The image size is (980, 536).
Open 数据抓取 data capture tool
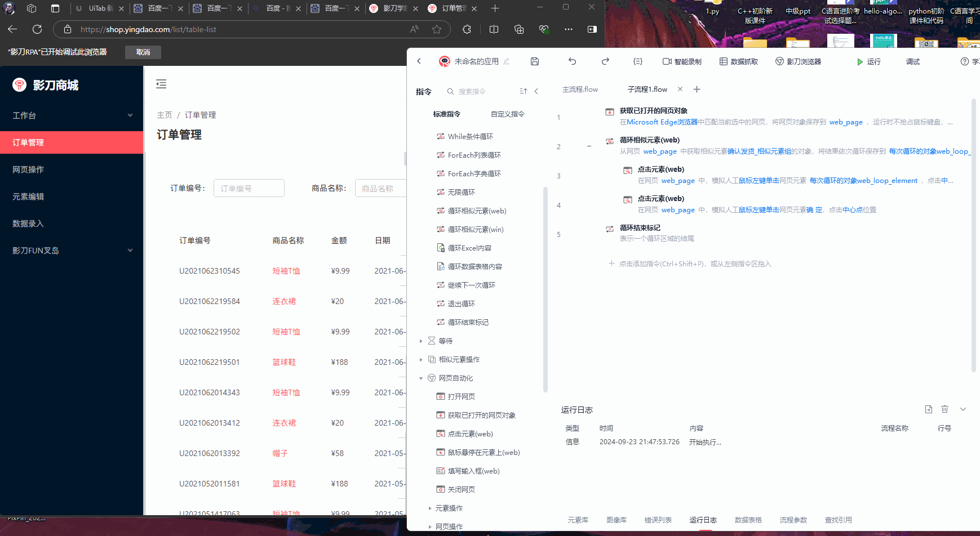pyautogui.click(x=739, y=61)
